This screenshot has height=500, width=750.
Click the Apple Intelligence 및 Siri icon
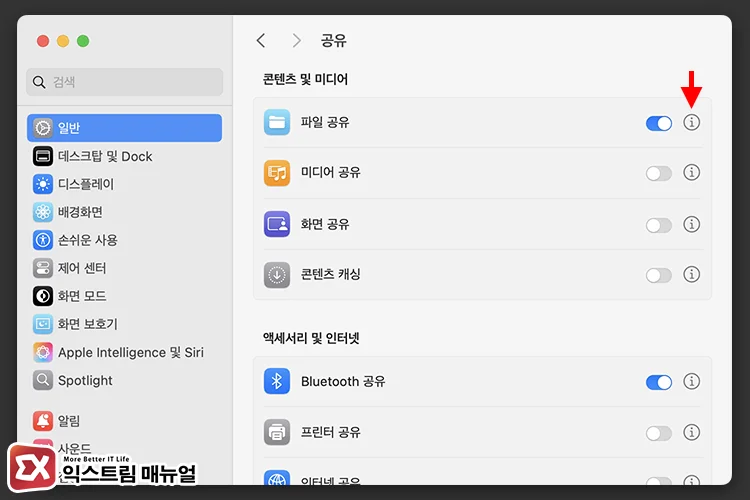tap(43, 353)
